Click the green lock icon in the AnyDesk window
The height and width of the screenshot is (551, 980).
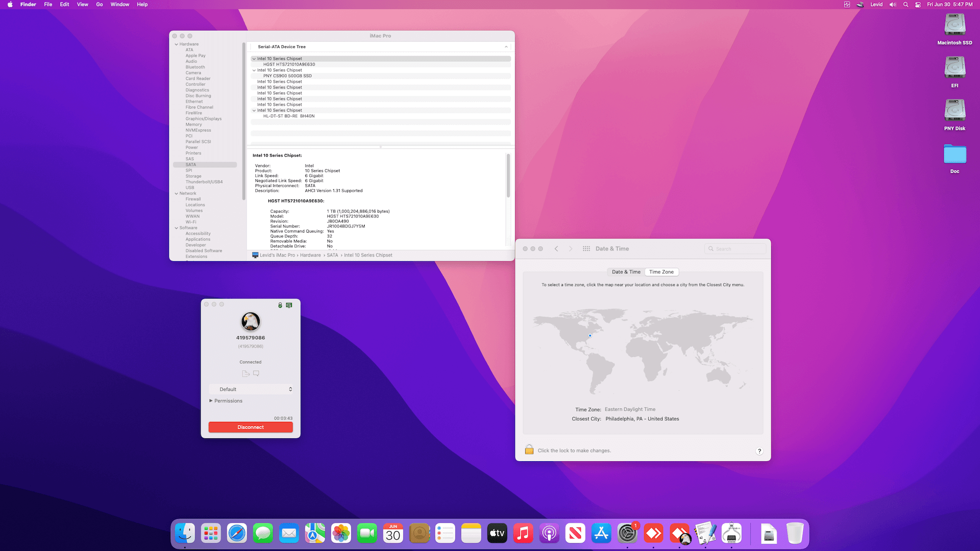tap(280, 305)
